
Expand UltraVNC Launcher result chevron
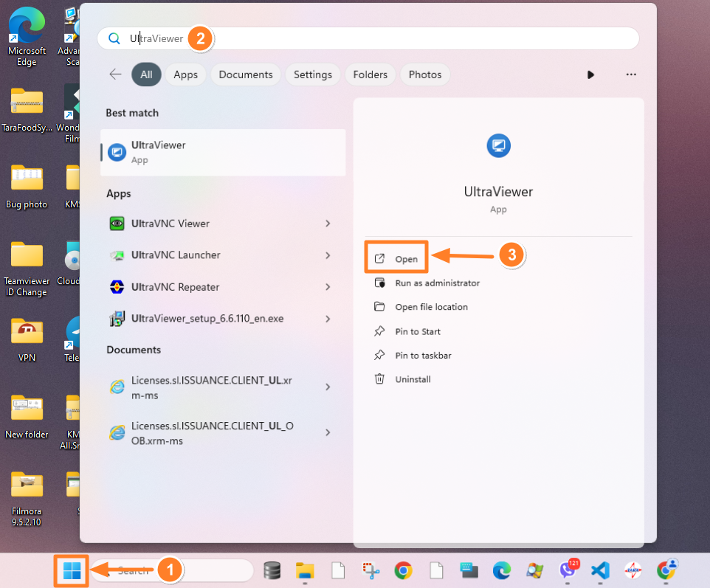tap(328, 255)
